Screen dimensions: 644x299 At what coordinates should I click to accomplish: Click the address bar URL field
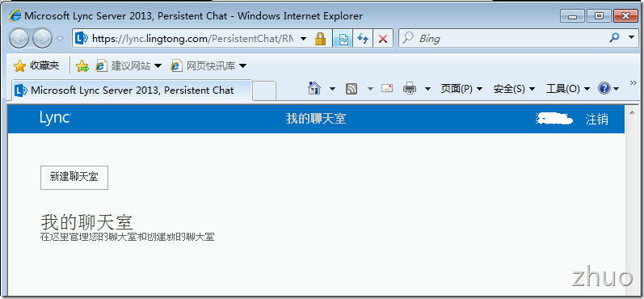pyautogui.click(x=192, y=39)
